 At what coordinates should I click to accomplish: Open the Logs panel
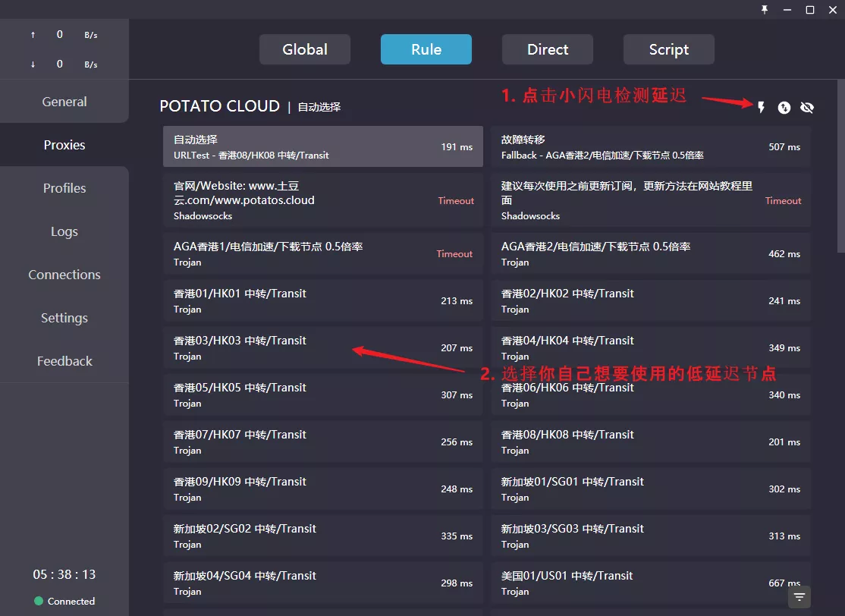[x=64, y=231]
